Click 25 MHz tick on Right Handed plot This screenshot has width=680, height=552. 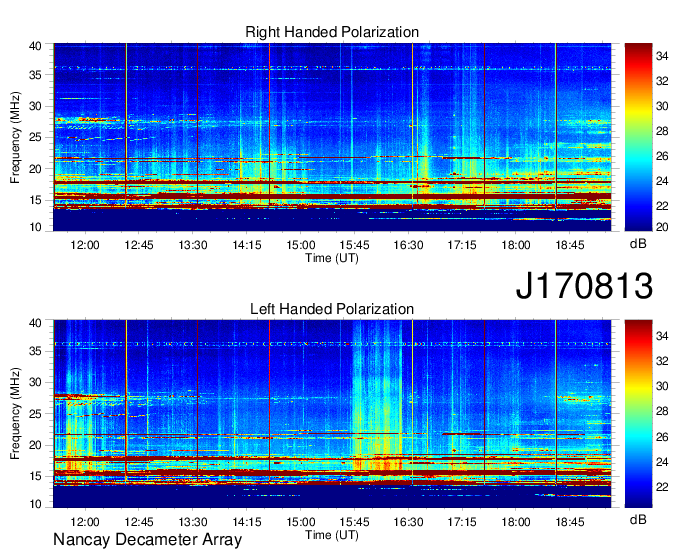[35, 137]
